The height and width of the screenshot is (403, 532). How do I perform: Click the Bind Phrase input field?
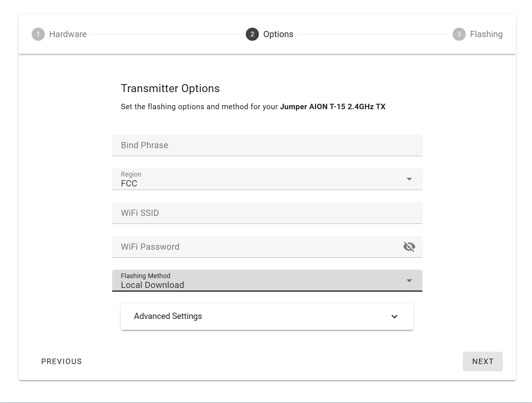pyautogui.click(x=267, y=145)
